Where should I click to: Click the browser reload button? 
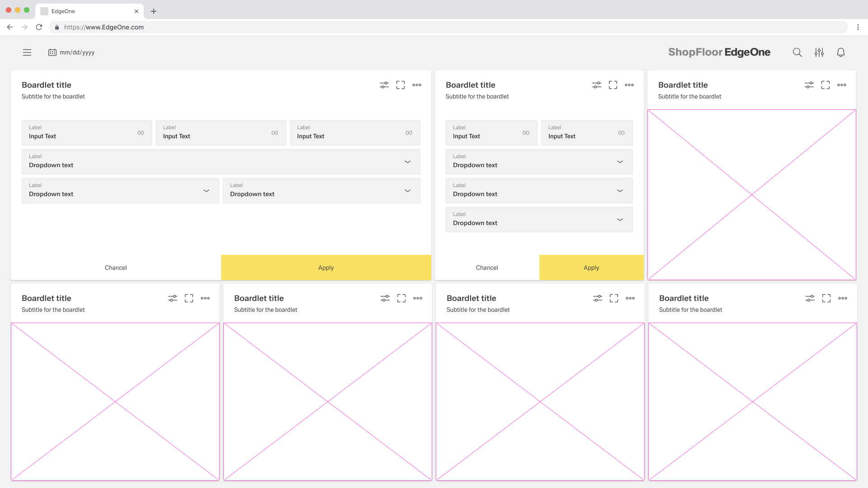pos(39,27)
